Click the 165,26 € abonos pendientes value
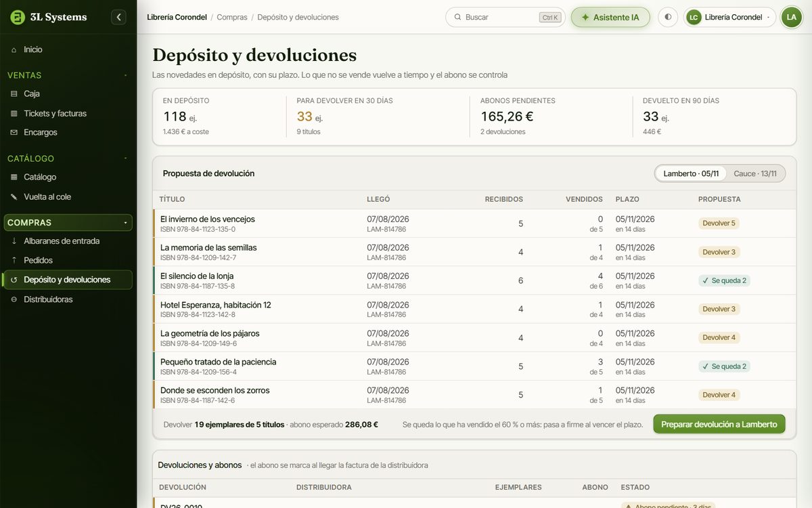This screenshot has height=508, width=812. click(x=507, y=117)
